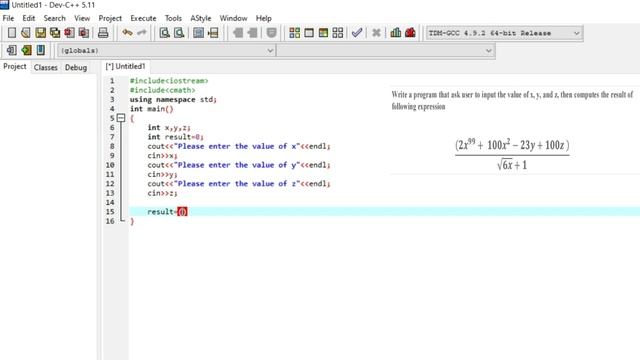Click the cout line asking for z
Screen dimensions: 640x360
(239, 184)
